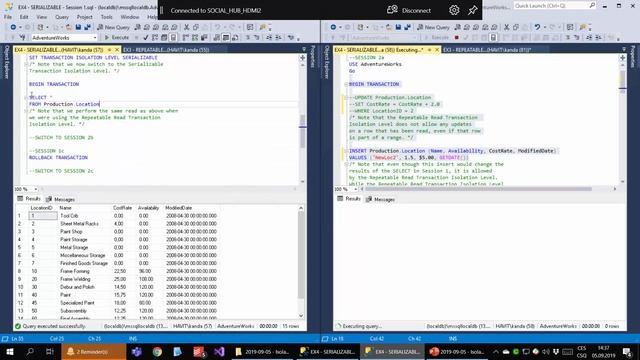Click Navigate Back icon in left window toolbar

pyautogui.click(x=13, y=27)
